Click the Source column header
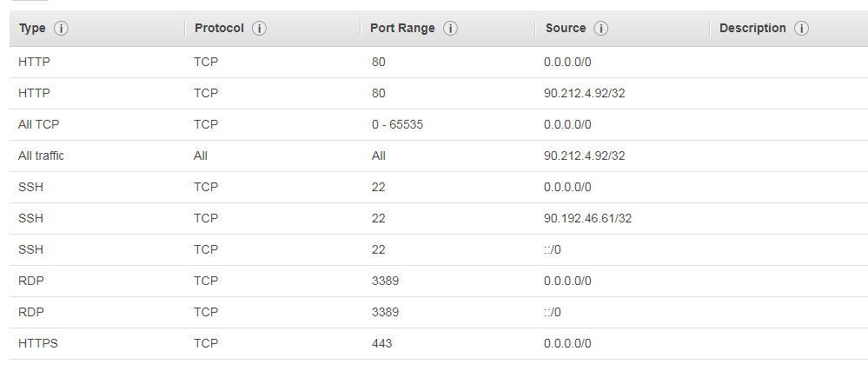Image resolution: width=868 pixels, height=371 pixels. [566, 29]
